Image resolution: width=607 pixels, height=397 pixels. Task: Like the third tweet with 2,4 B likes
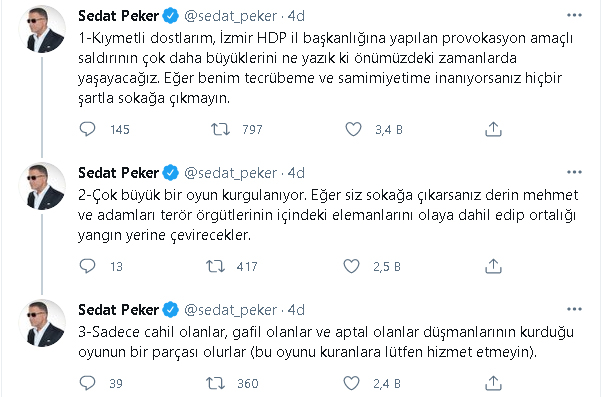(x=352, y=383)
